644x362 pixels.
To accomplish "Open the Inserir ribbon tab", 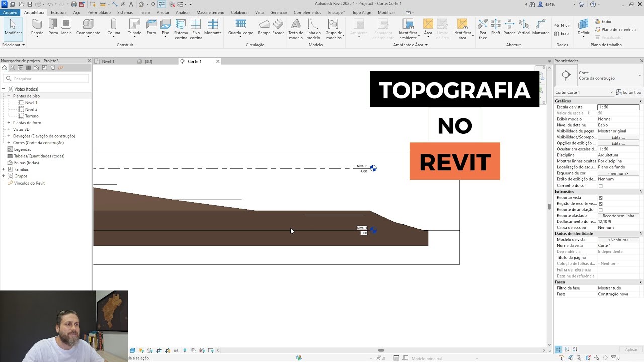I will point(145,12).
